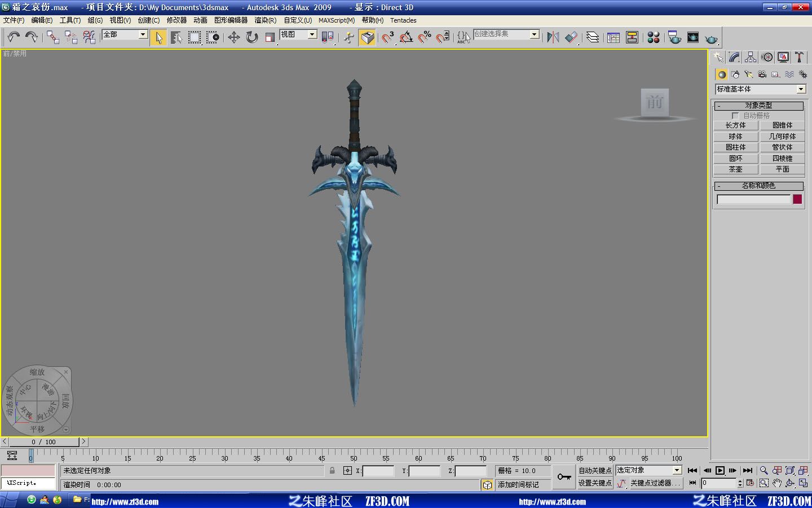Click the Zoom magnifier viewport icon
Image resolution: width=812 pixels, height=508 pixels.
(764, 470)
